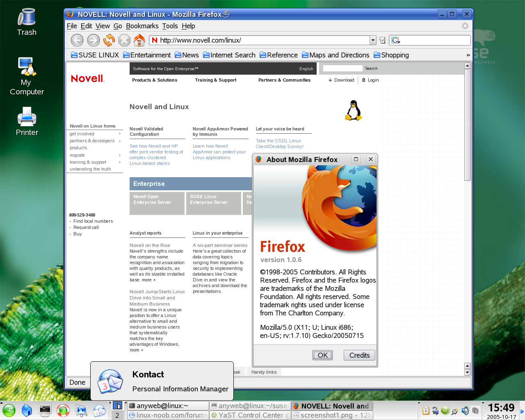Open the SUSE start menu button
This screenshot has height=420, width=525.
[9, 411]
